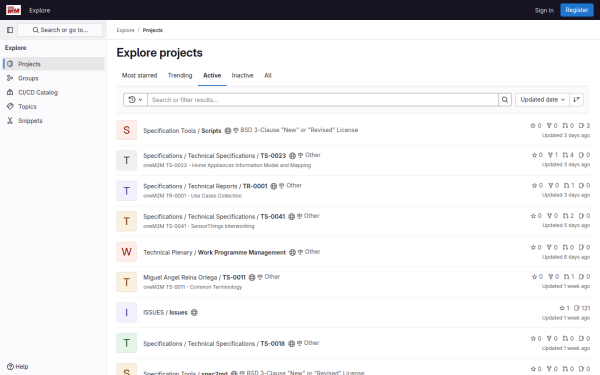Click issues icon on TS-0018 row
The image size is (600, 375).
coord(581,338)
